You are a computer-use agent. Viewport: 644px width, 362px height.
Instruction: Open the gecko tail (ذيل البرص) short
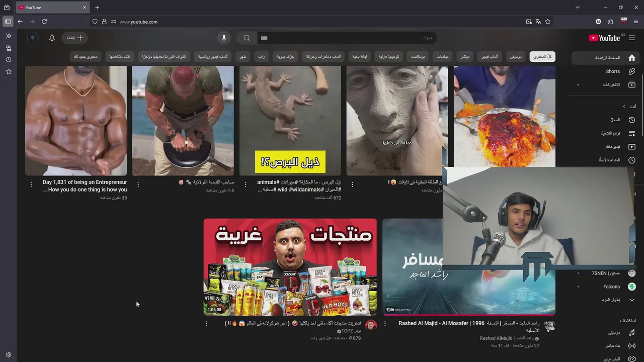(290, 121)
